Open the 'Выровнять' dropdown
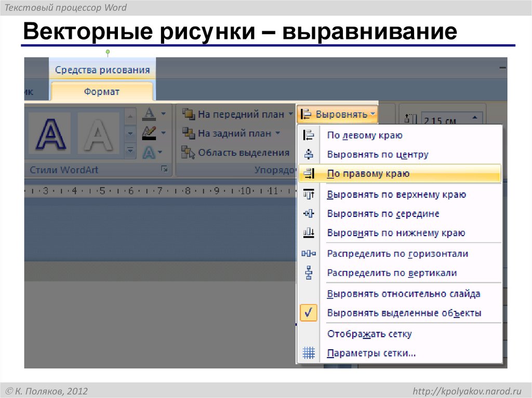Screen dimensions: 532x398 pos(337,114)
